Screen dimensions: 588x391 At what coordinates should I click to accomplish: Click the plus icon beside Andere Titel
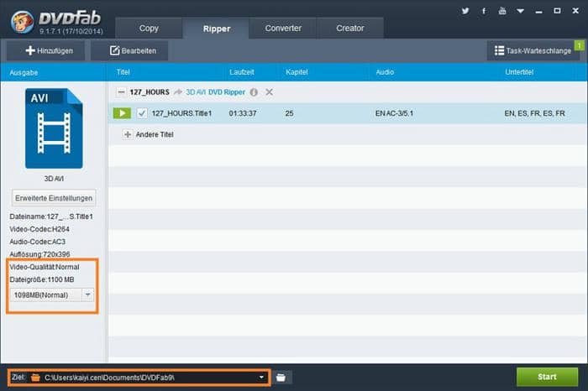coord(128,134)
